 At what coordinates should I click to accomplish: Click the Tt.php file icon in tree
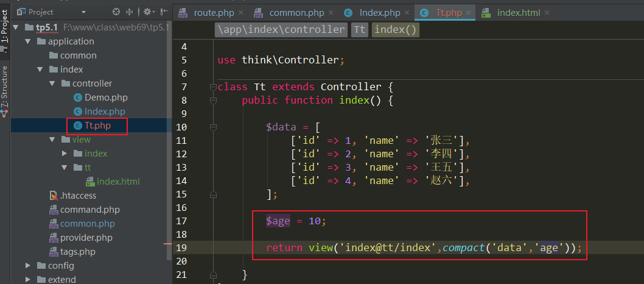[78, 126]
